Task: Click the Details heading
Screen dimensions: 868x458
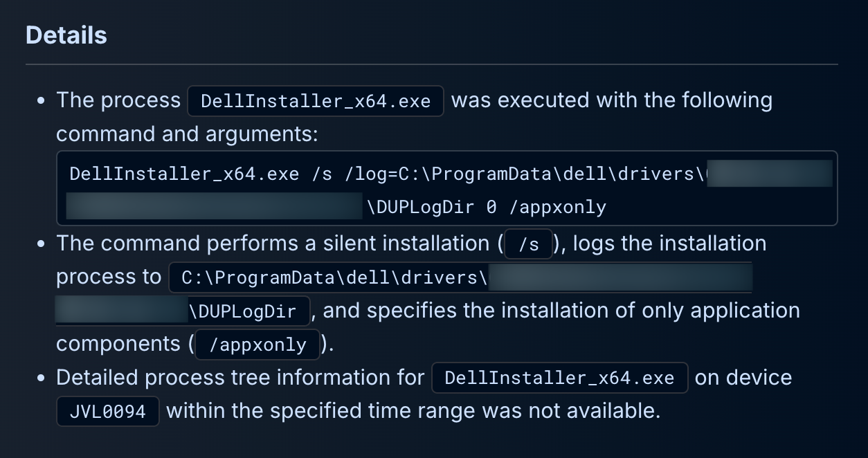Action: [66, 35]
